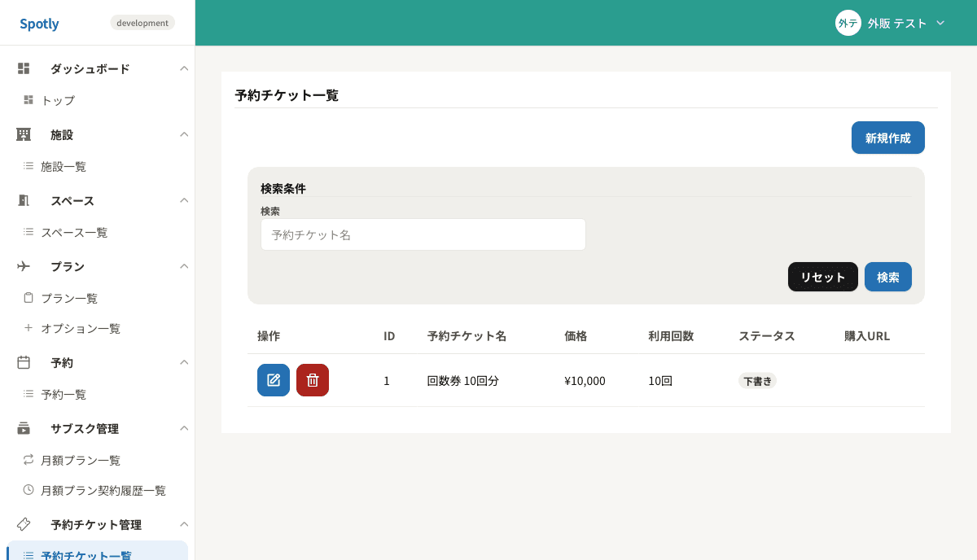The image size is (977, 560).
Task: Click the 10回 usage count cell
Action: coord(660,380)
